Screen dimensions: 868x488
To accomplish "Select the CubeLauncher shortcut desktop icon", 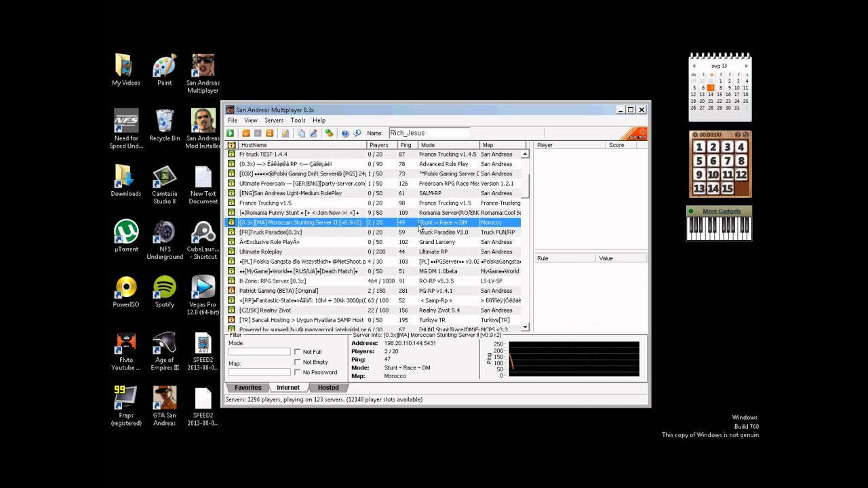I will click(x=203, y=240).
